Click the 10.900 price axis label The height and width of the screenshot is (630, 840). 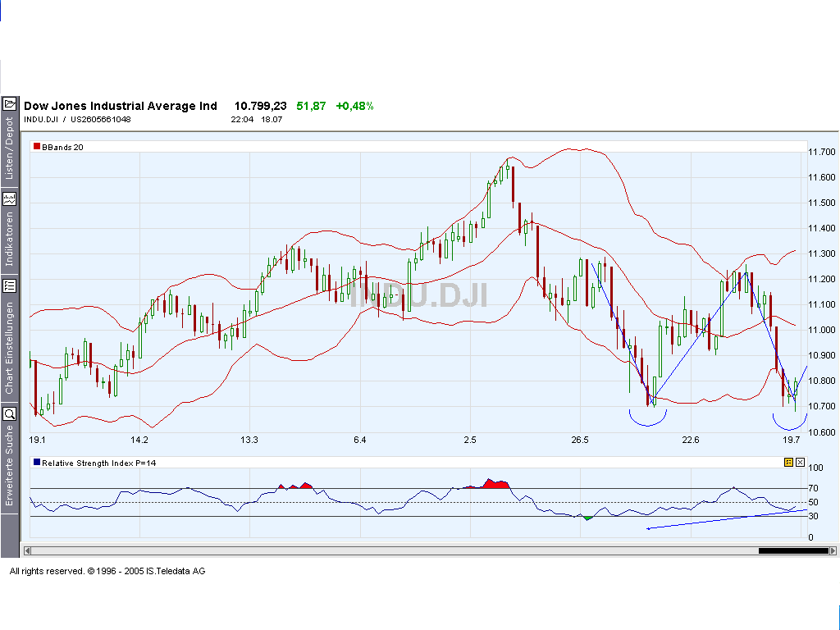tap(822, 356)
